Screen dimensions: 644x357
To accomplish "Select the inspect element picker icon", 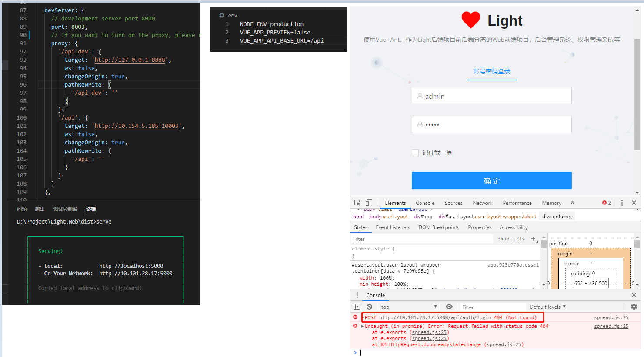I will coord(357,203).
